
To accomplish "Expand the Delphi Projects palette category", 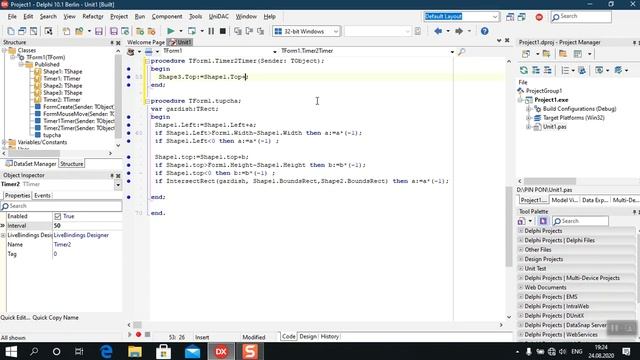I will click(x=521, y=231).
